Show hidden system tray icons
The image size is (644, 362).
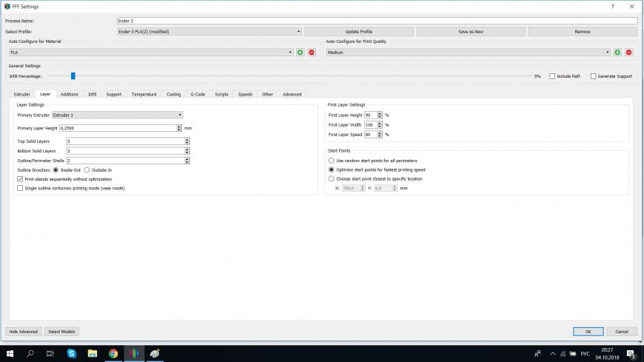552,354
